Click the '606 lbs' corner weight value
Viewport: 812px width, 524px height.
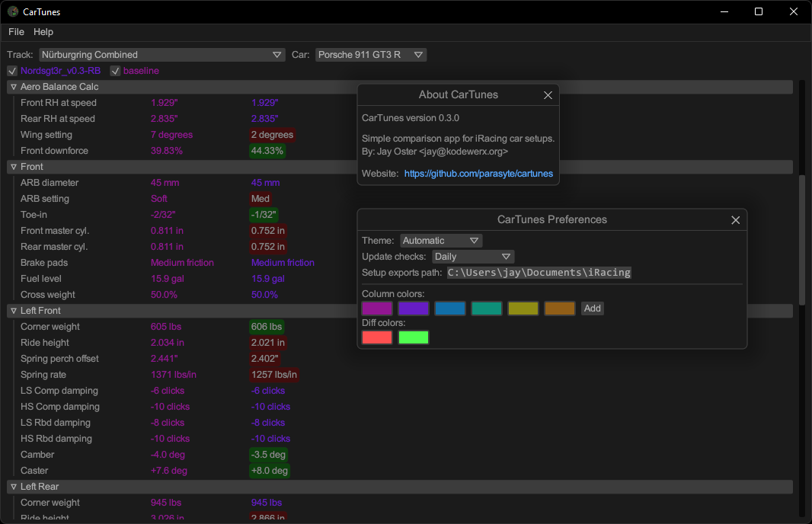[x=267, y=327]
